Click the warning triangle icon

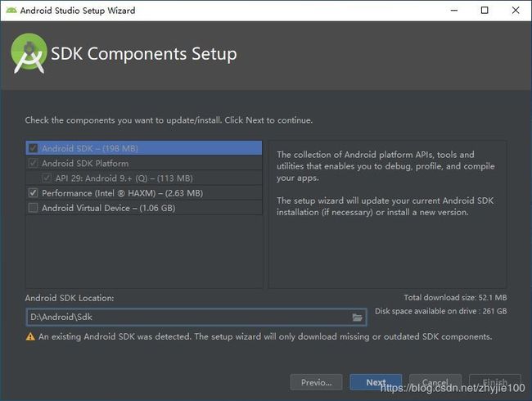30,336
